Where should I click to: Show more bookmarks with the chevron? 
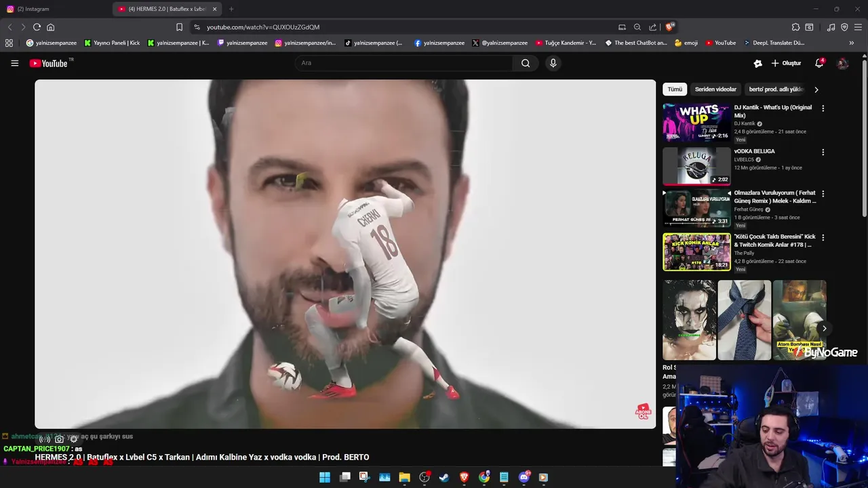coord(852,43)
